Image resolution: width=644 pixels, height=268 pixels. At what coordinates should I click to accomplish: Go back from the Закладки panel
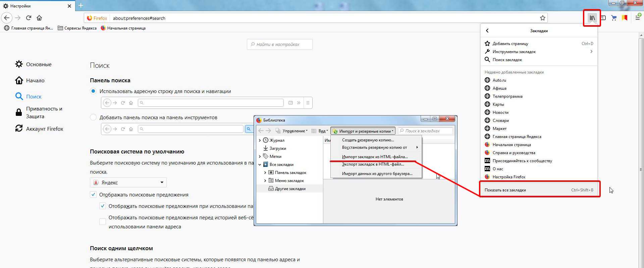pyautogui.click(x=487, y=31)
